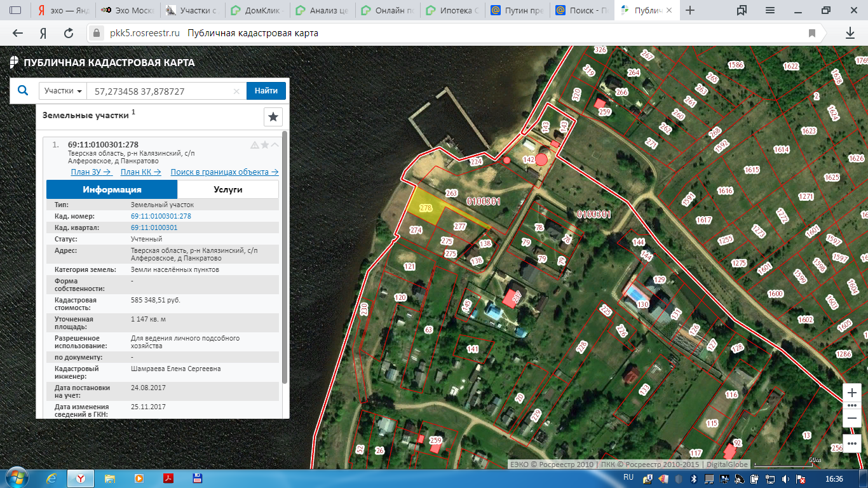
Task: Collapse the parcel result card chevron
Action: 275,145
